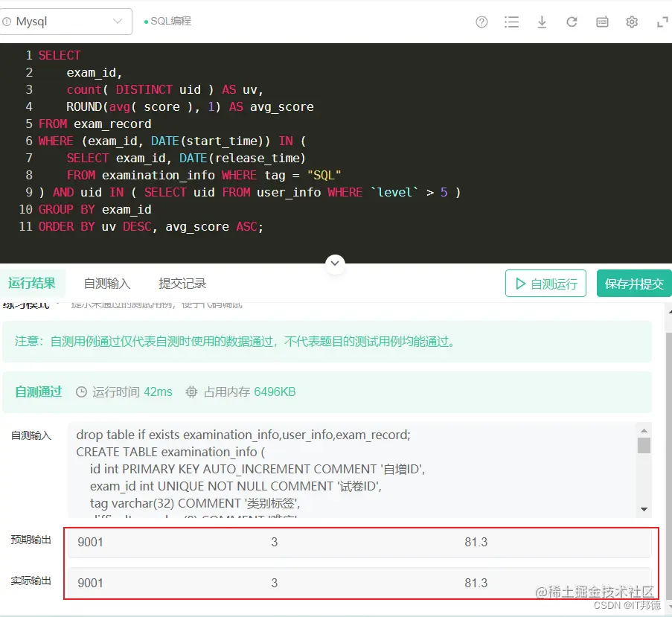Click expected output value 81.3
The image size is (672, 617).
click(x=476, y=542)
